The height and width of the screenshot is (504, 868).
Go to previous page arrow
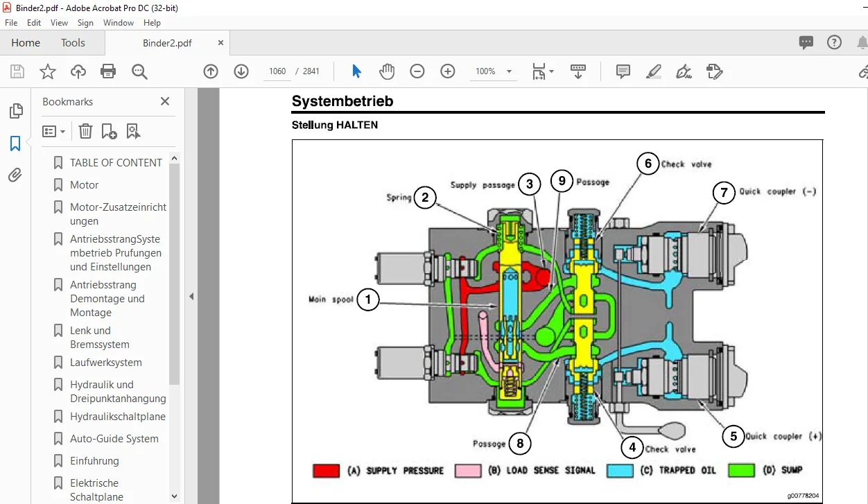pyautogui.click(x=211, y=71)
